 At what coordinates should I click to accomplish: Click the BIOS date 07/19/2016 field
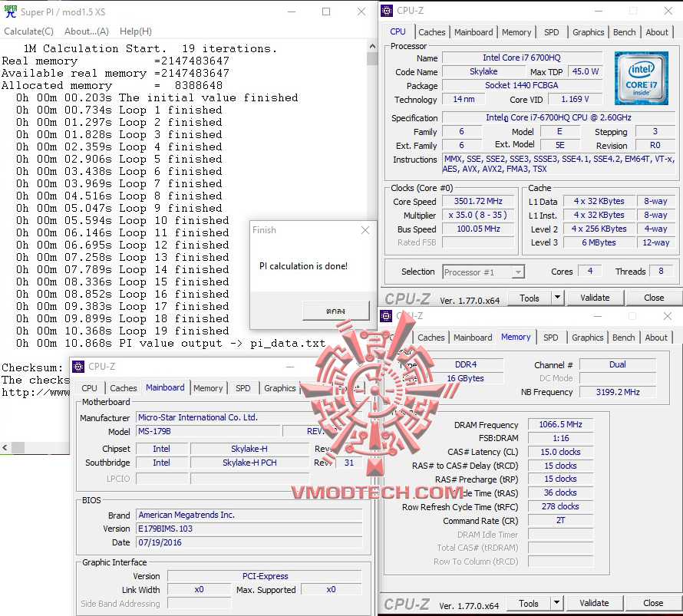point(249,542)
